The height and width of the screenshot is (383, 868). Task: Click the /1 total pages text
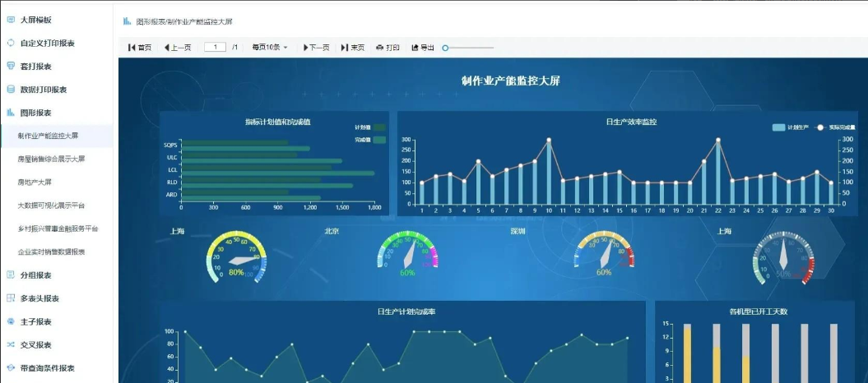point(234,48)
